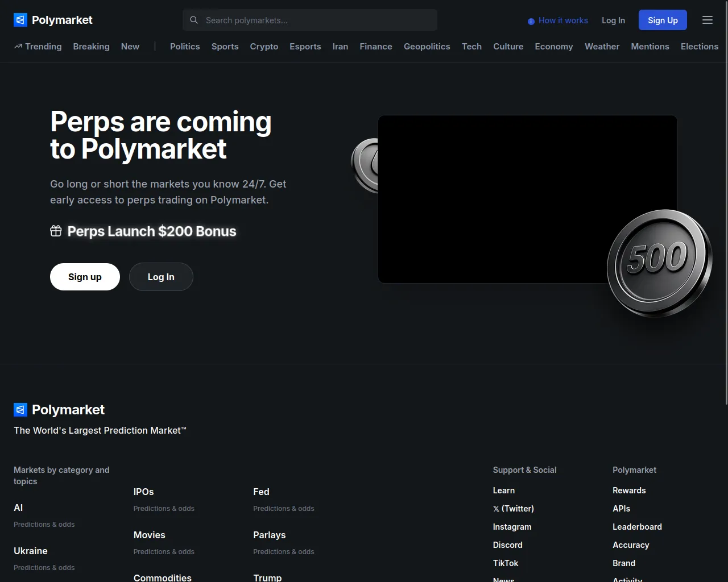Open the Trending tab
This screenshot has height=582, width=728.
click(38, 47)
